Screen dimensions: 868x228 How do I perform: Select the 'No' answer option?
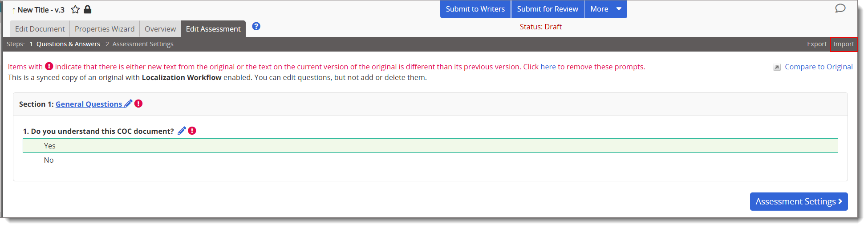(49, 160)
